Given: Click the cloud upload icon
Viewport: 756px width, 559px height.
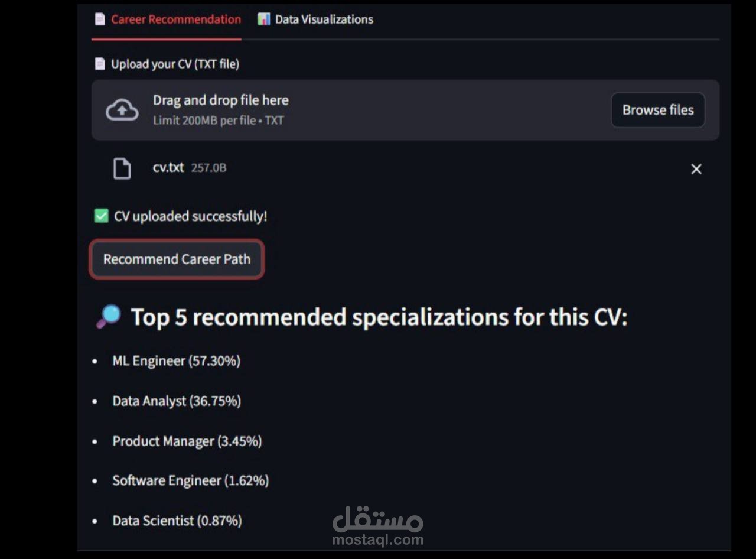Looking at the screenshot, I should point(122,110).
